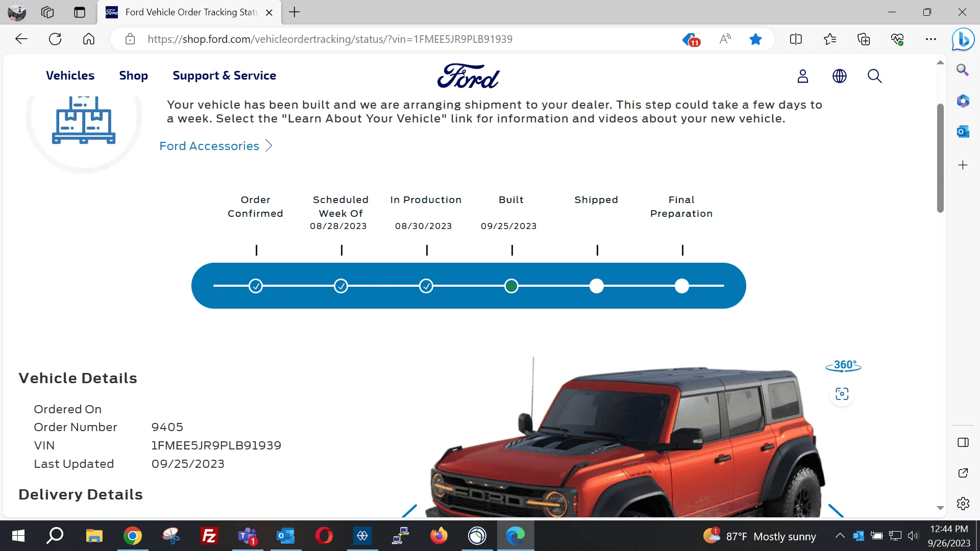
Task: Open Firefox from taskbar
Action: click(439, 536)
